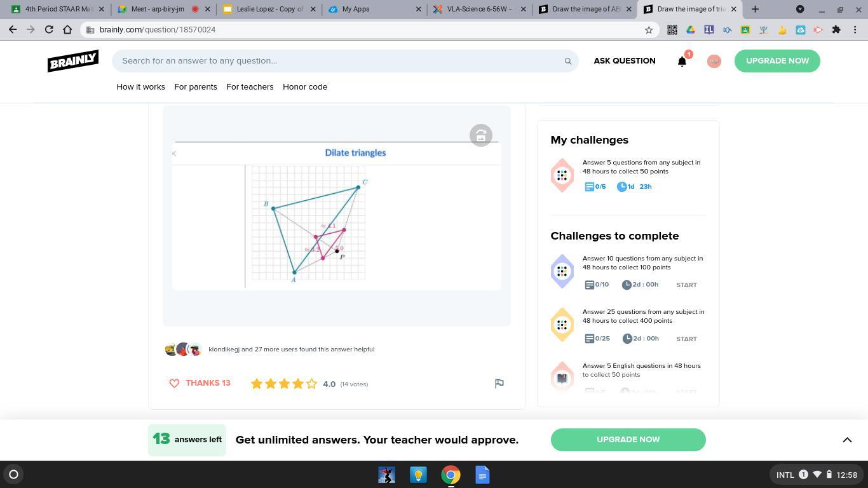
Task: Open the Honor code menu item
Action: click(x=305, y=87)
